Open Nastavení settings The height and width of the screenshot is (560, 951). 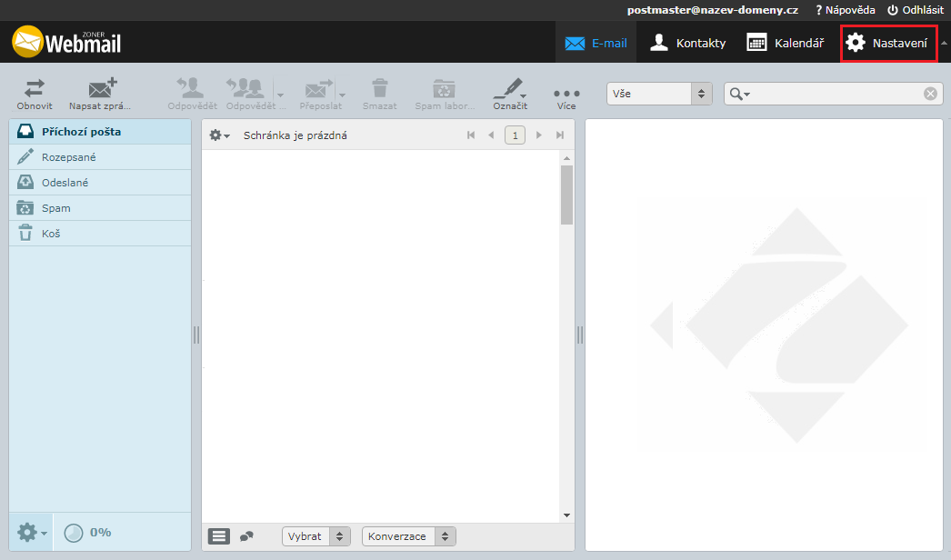point(888,43)
